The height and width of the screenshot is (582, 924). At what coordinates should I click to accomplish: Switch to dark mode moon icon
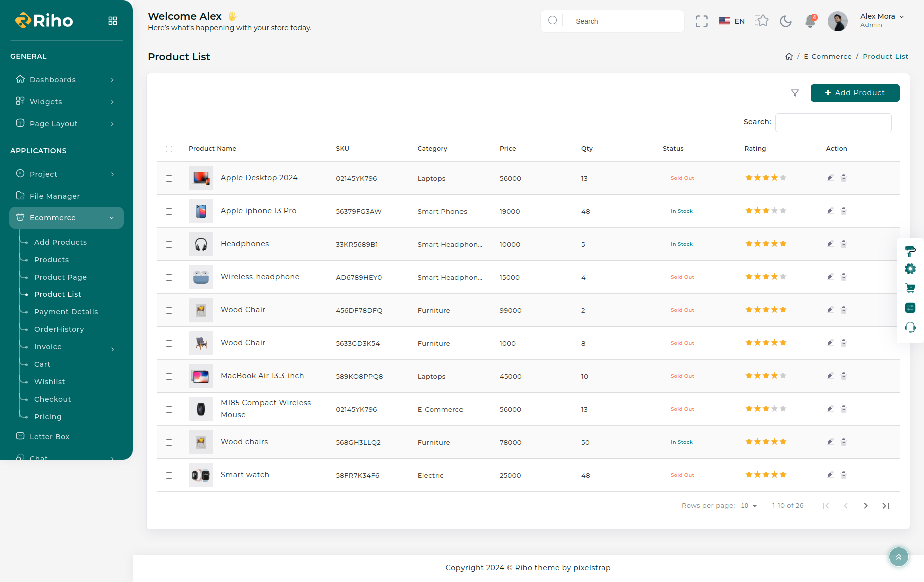(x=786, y=21)
